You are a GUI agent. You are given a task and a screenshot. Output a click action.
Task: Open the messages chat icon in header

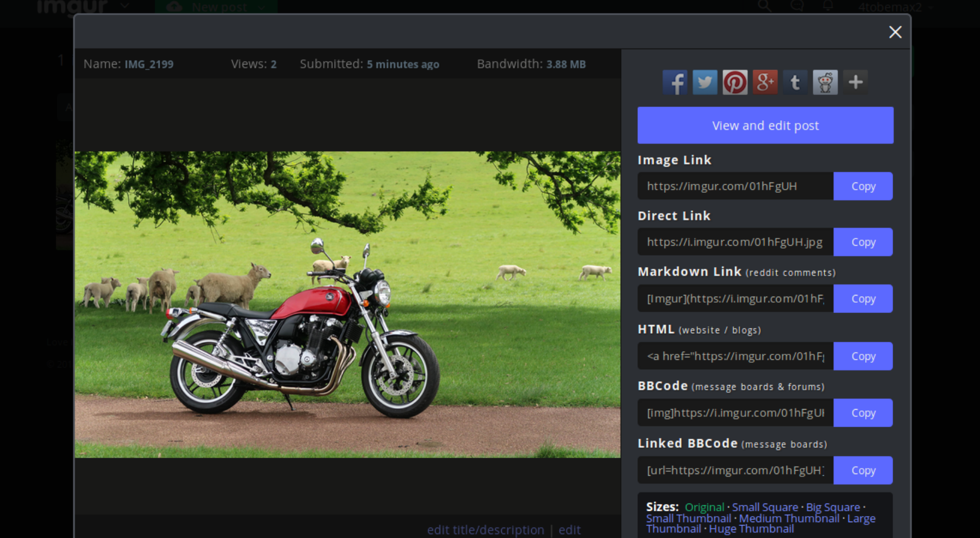tap(797, 6)
